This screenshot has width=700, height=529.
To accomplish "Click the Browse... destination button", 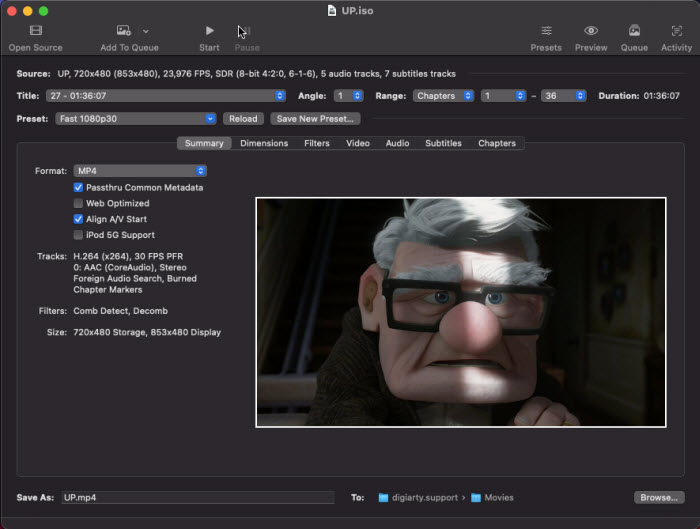I will coord(659,497).
